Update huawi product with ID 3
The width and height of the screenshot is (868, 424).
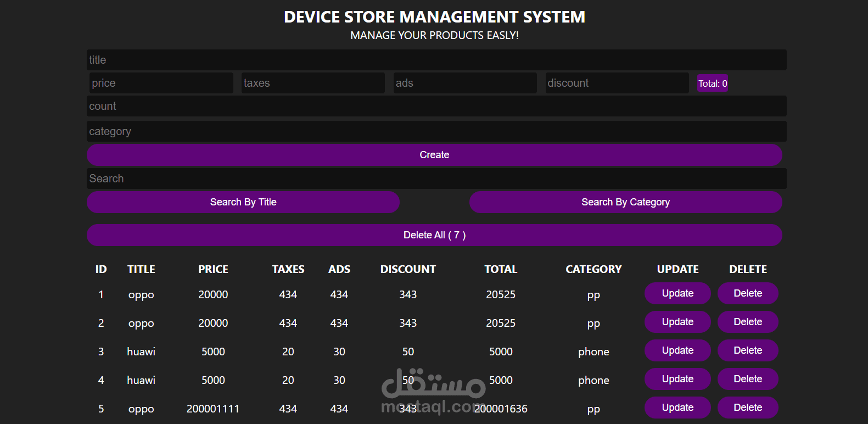point(677,350)
